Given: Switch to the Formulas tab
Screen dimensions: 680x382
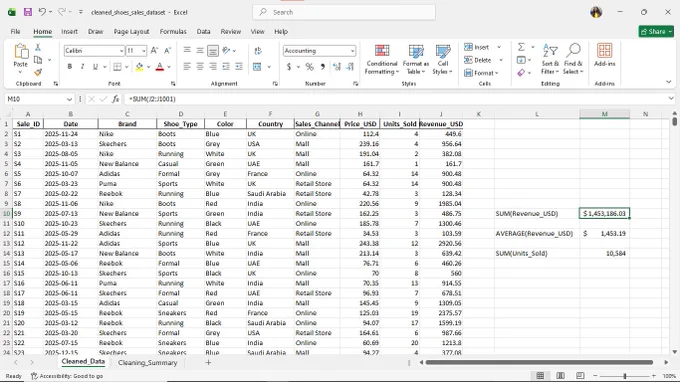Looking at the screenshot, I should (173, 32).
